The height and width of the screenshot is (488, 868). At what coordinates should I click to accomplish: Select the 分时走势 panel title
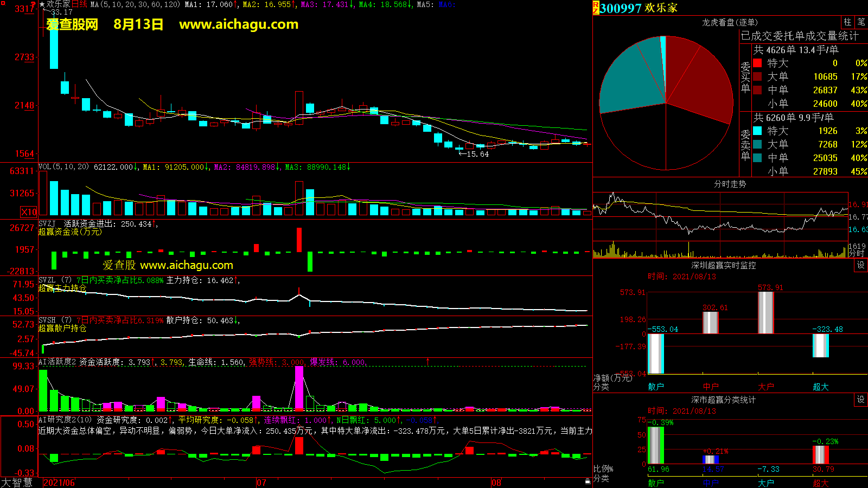pyautogui.click(x=730, y=184)
